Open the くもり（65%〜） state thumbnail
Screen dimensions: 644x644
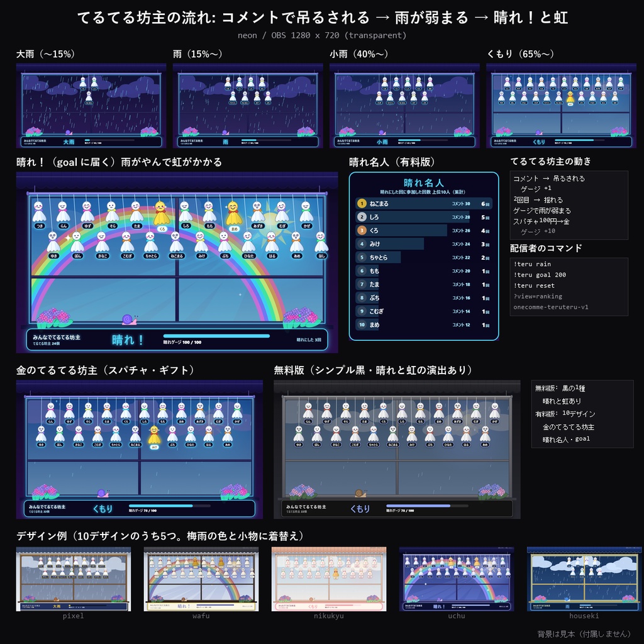tap(561, 106)
